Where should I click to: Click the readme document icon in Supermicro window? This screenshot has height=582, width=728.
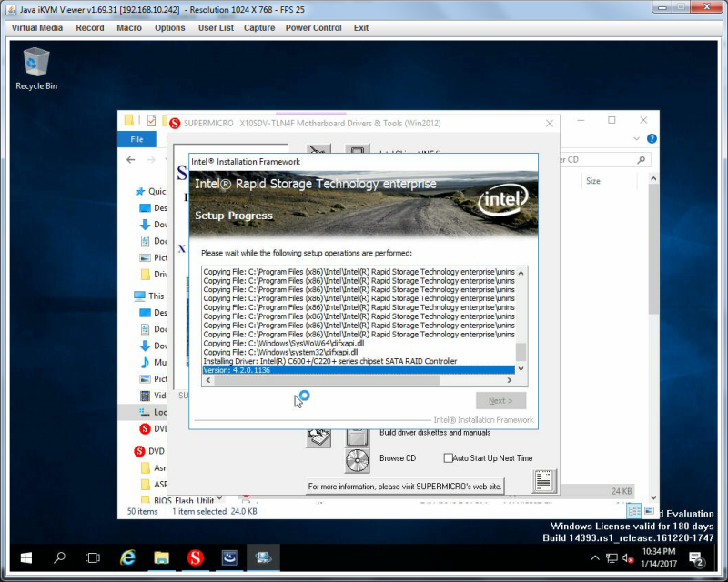(x=543, y=481)
